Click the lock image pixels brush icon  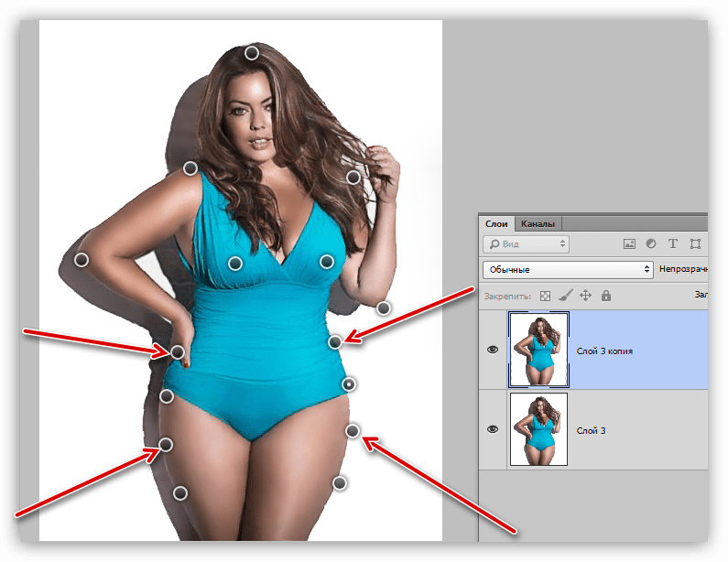(565, 295)
